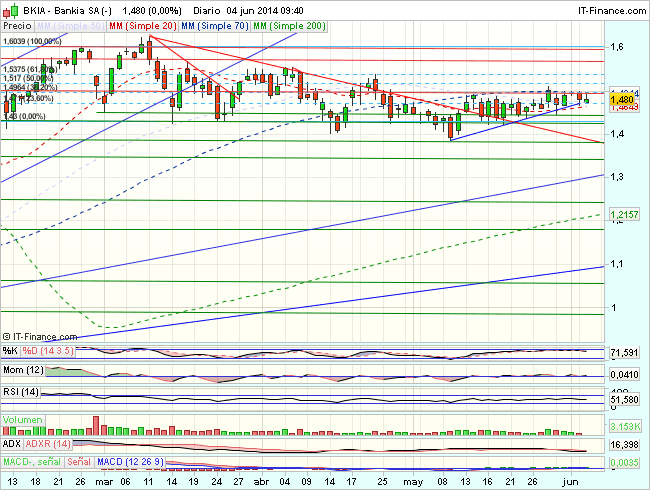Viewport: 650px width, 490px height.
Task: Open the RSI (14) indicator label
Action: (20, 391)
